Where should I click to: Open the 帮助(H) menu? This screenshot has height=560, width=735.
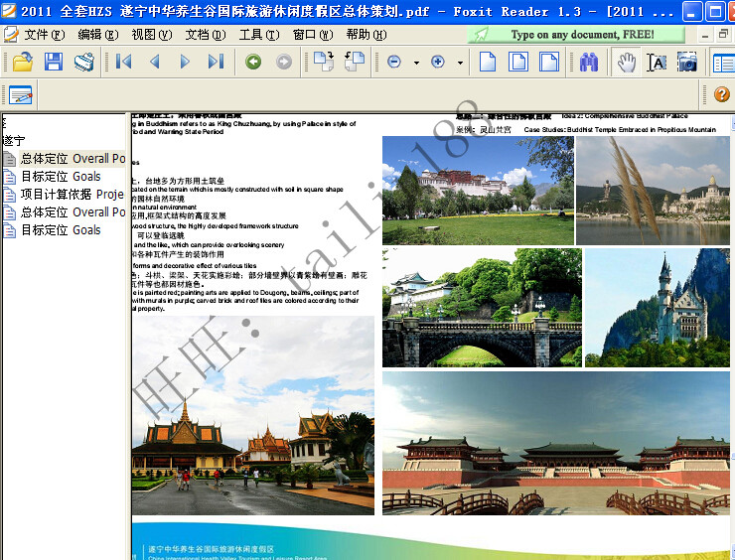[367, 34]
